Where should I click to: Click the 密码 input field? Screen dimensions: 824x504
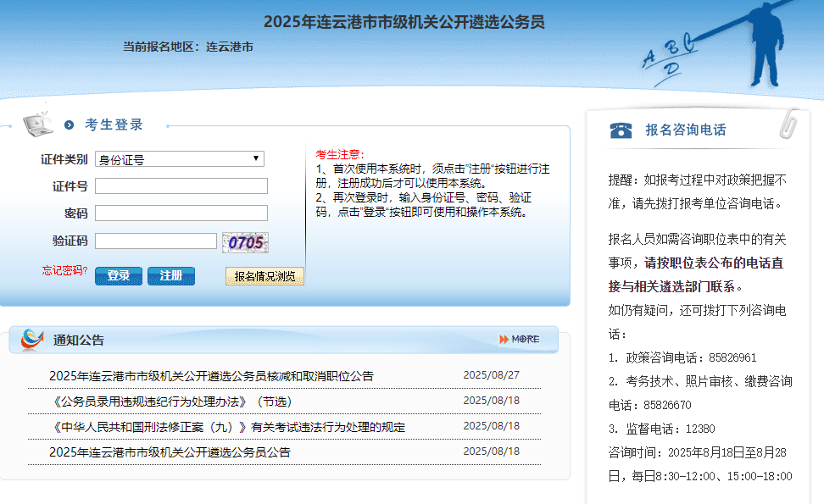pos(181,213)
